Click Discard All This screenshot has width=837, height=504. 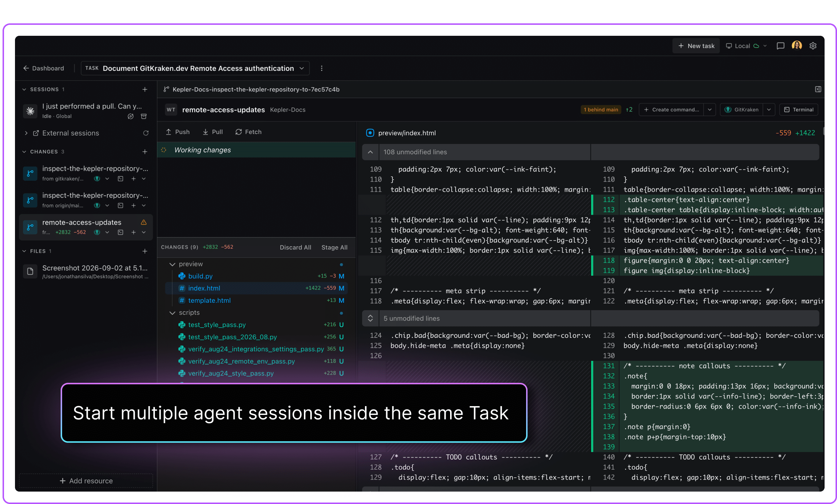click(295, 248)
